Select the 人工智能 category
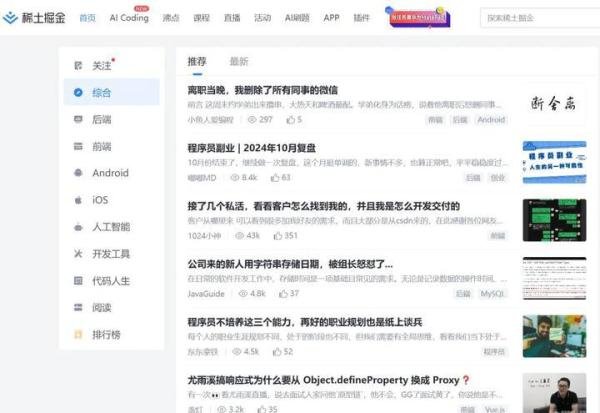 coord(112,227)
